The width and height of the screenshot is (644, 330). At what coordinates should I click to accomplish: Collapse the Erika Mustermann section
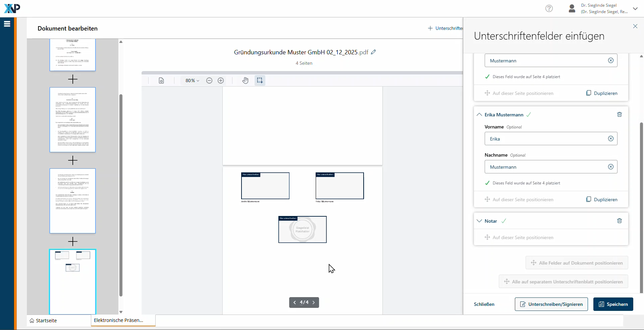(479, 115)
